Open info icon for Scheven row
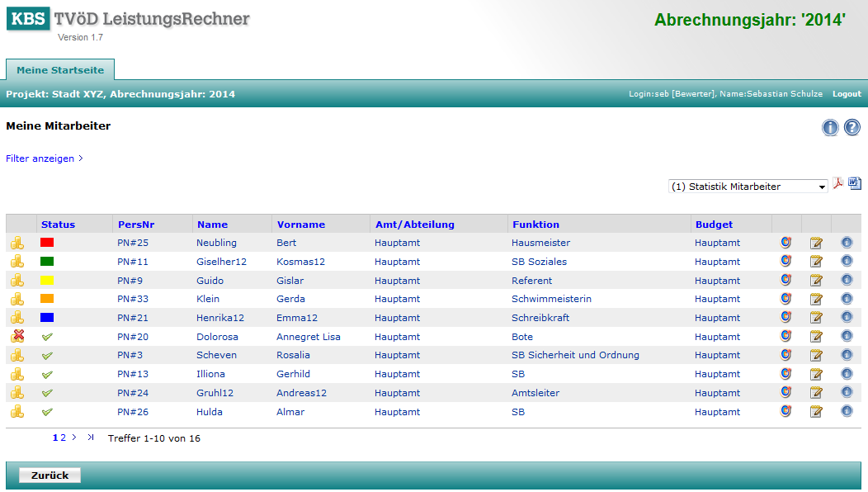 click(847, 354)
